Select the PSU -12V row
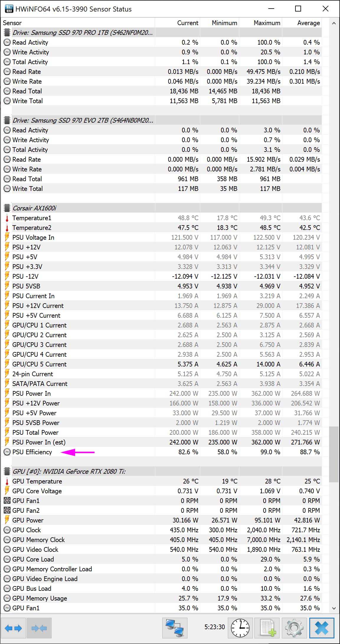The image size is (340, 644). (x=161, y=276)
